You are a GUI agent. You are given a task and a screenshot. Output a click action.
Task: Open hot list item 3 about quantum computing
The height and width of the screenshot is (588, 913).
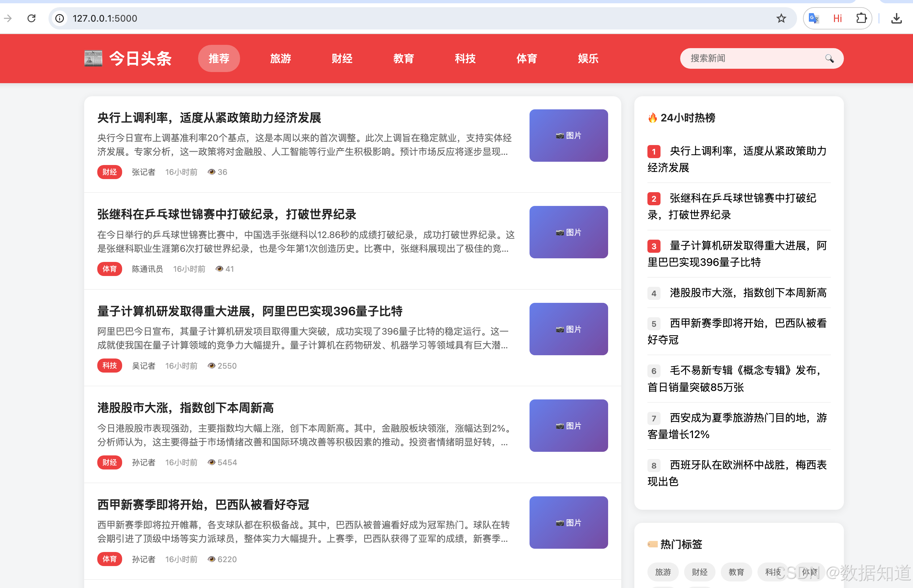coord(737,254)
